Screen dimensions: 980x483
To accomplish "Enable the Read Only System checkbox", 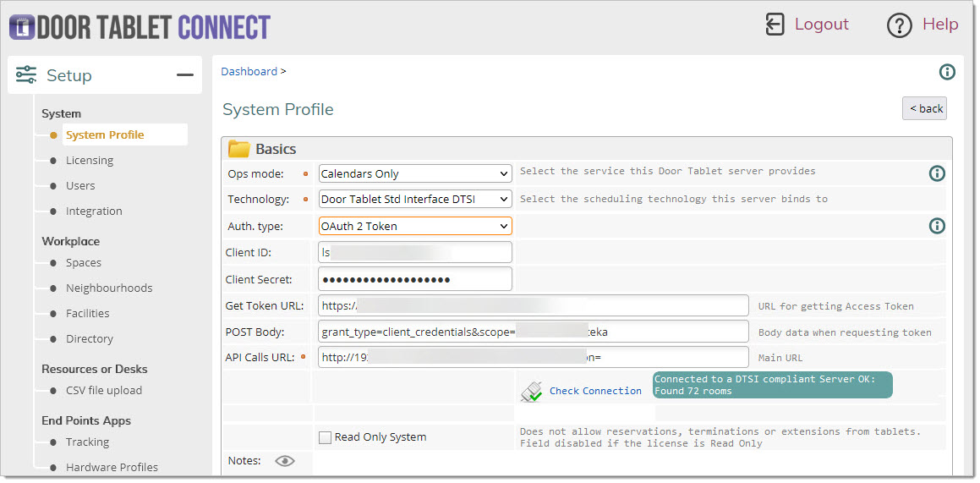I will coord(325,437).
